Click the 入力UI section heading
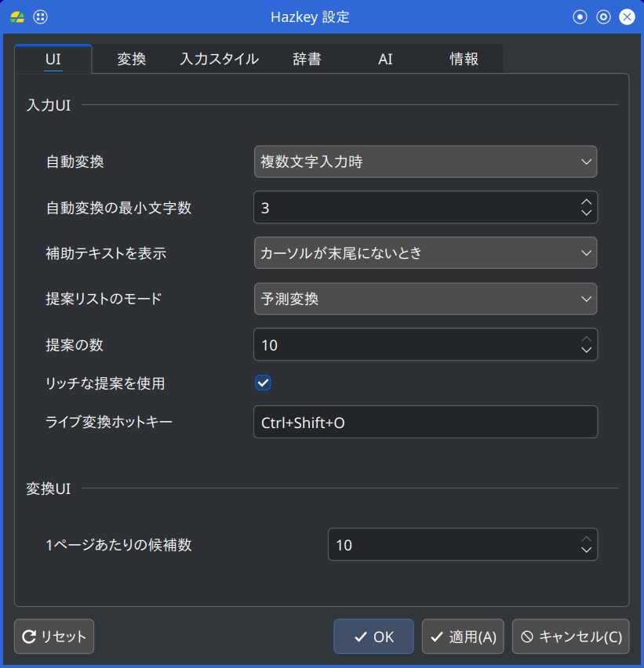Viewport: 644px width, 668px height. tap(49, 105)
